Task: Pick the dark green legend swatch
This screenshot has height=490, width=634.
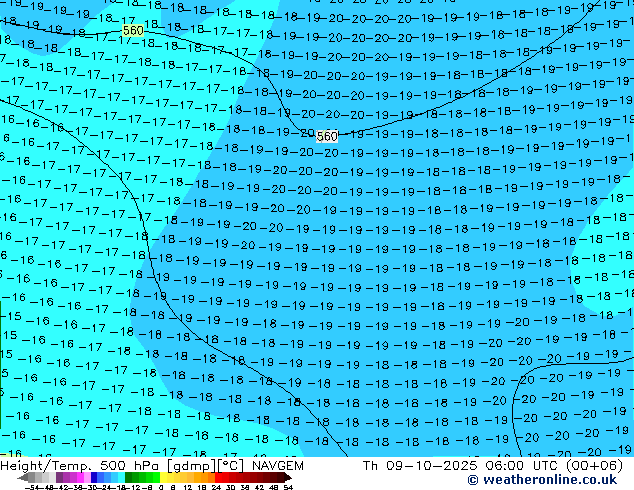Action: pyautogui.click(x=129, y=477)
